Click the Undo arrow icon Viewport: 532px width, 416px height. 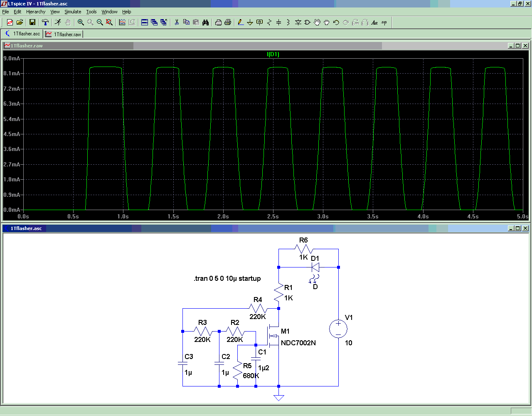point(336,22)
